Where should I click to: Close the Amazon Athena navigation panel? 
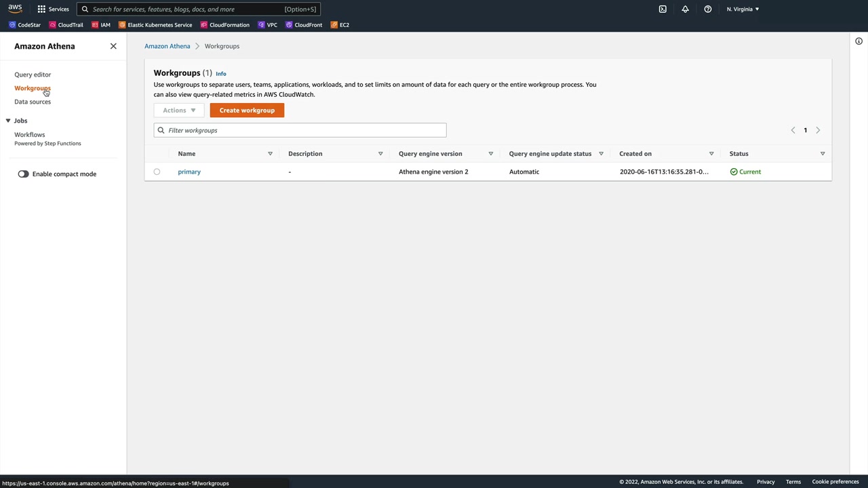coord(113,46)
